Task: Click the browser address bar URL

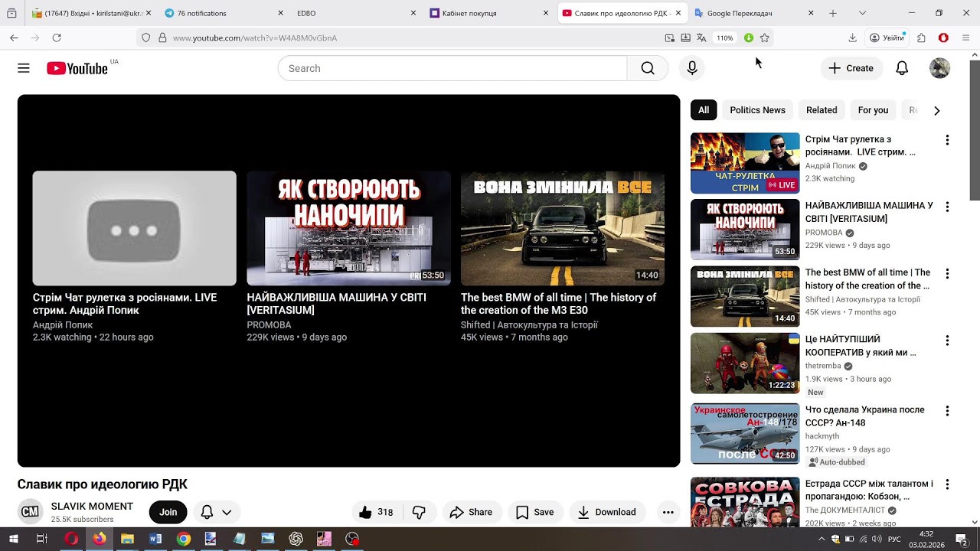Action: click(x=255, y=37)
